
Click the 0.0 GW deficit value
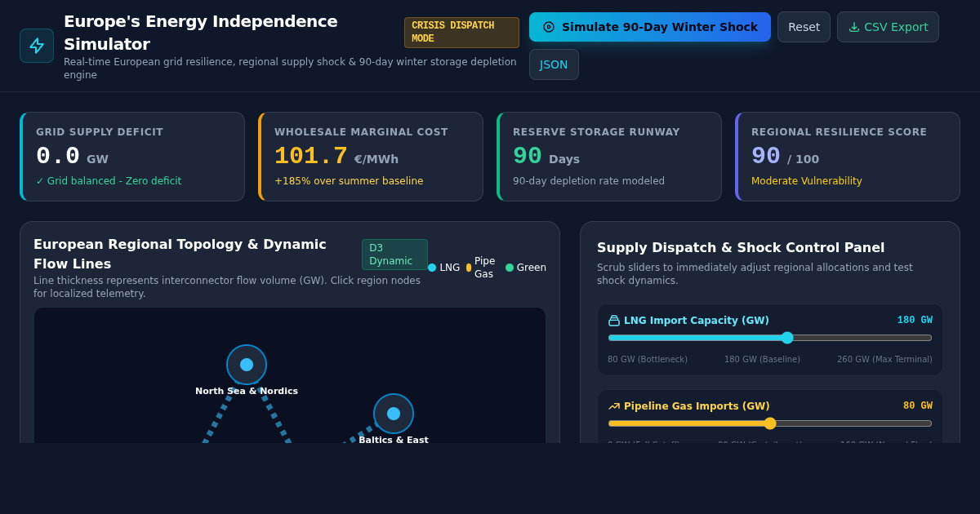click(x=72, y=156)
